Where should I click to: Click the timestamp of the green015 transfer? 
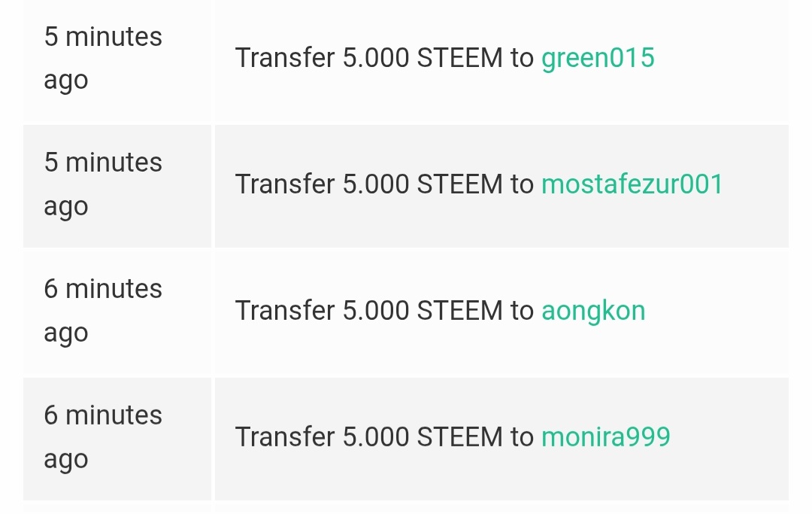(103, 58)
